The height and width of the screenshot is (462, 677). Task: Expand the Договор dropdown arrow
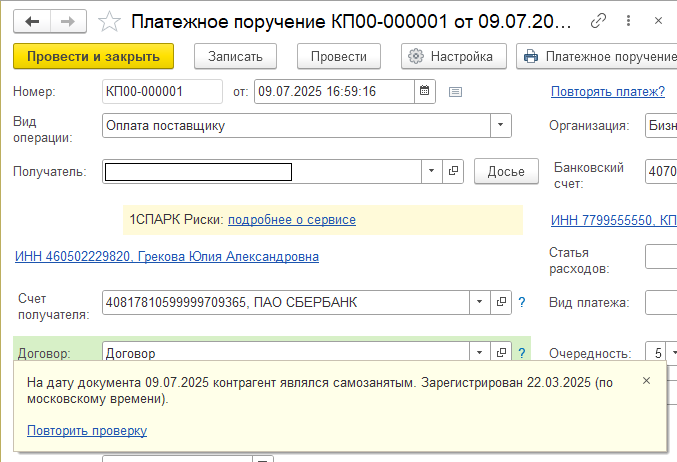[x=479, y=352]
